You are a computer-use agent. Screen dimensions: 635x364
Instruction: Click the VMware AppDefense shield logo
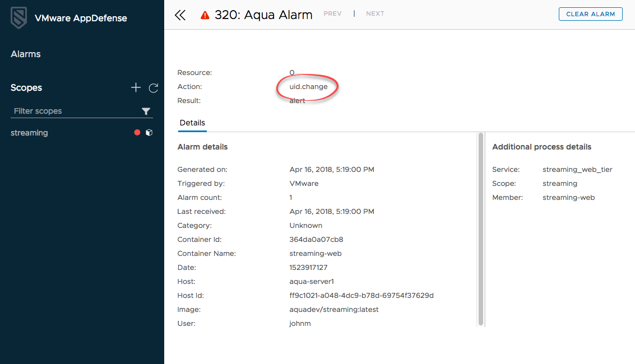coord(18,18)
